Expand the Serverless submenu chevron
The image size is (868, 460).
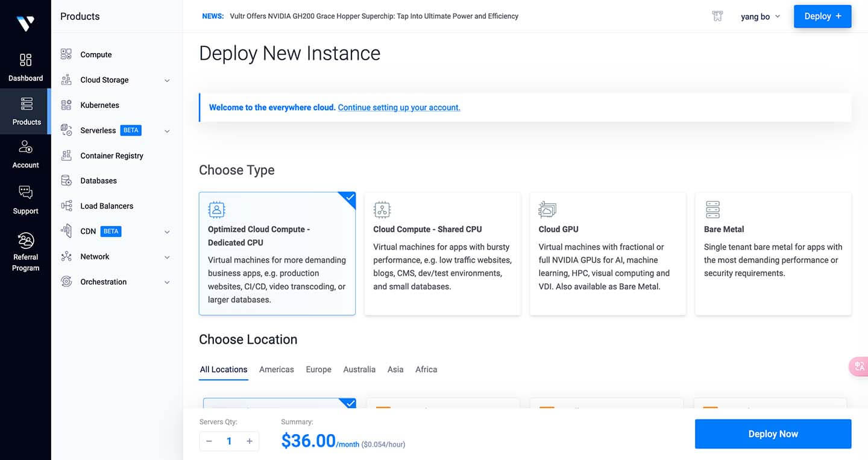(x=167, y=131)
